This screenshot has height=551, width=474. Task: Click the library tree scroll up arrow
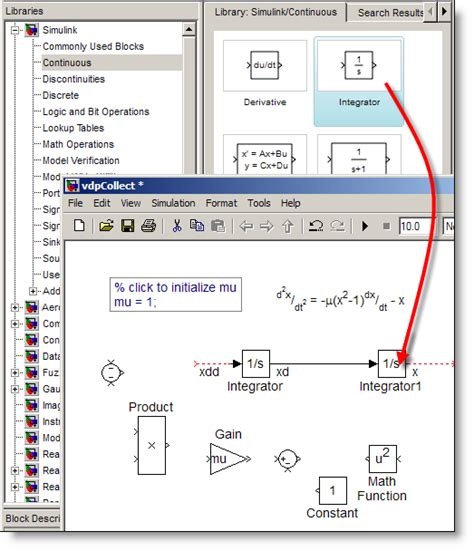pos(189,30)
